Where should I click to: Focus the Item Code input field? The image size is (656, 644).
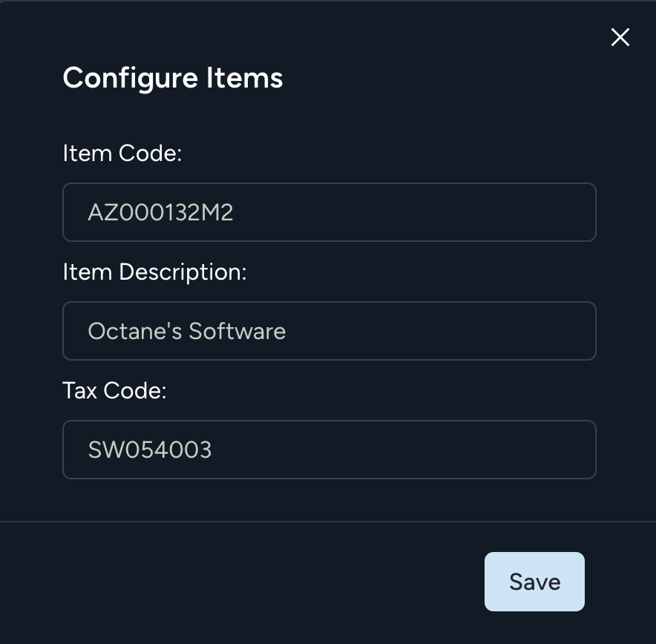click(x=329, y=212)
